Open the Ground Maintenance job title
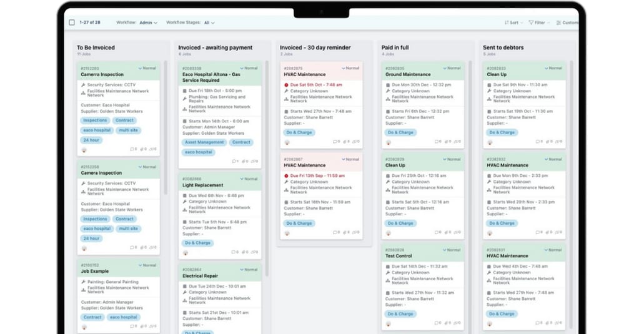644x334 pixels. [x=408, y=75]
